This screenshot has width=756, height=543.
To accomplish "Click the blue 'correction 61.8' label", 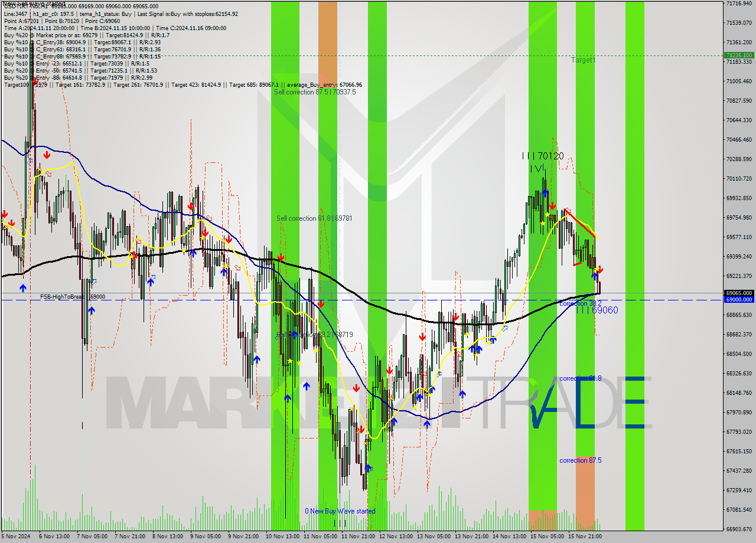I will [x=580, y=378].
